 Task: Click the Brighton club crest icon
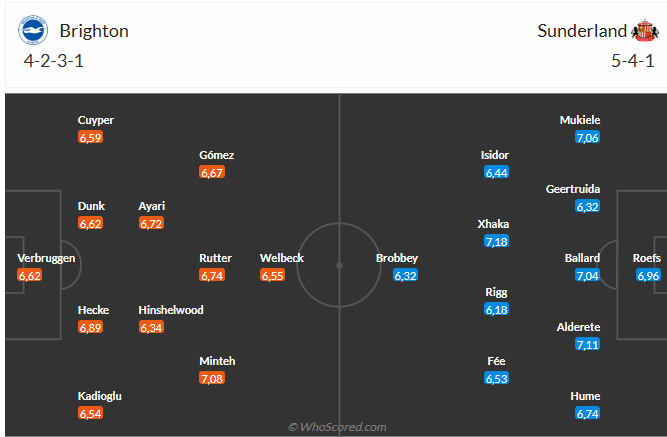[33, 31]
